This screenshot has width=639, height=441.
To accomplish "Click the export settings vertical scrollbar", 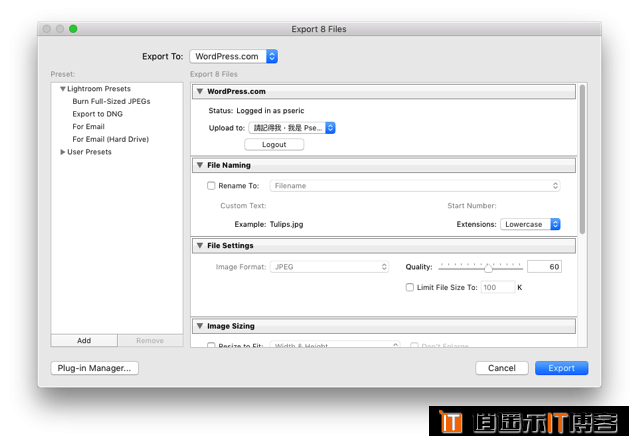I will tap(582, 159).
